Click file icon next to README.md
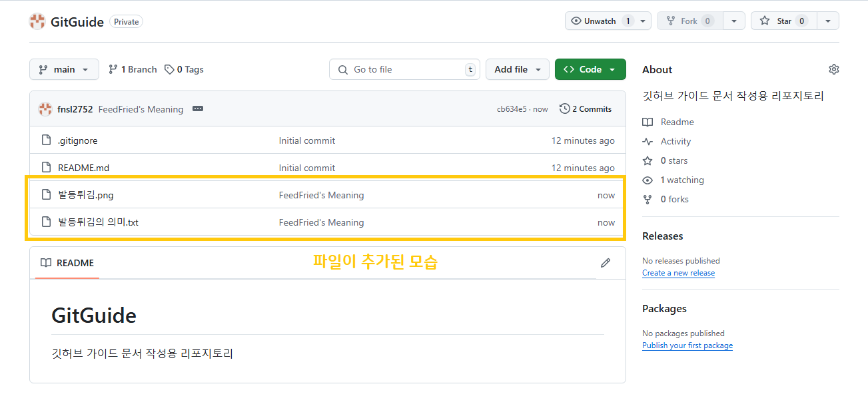 [46, 168]
